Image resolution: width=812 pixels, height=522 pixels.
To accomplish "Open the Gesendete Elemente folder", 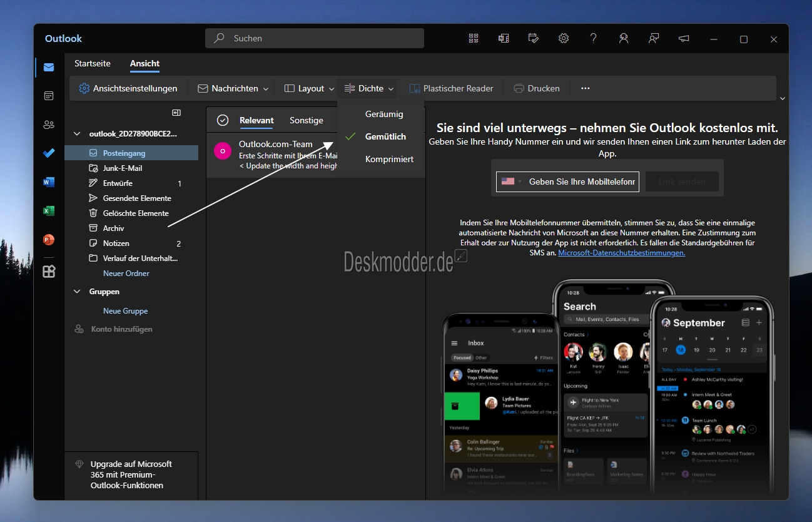I will pyautogui.click(x=131, y=198).
